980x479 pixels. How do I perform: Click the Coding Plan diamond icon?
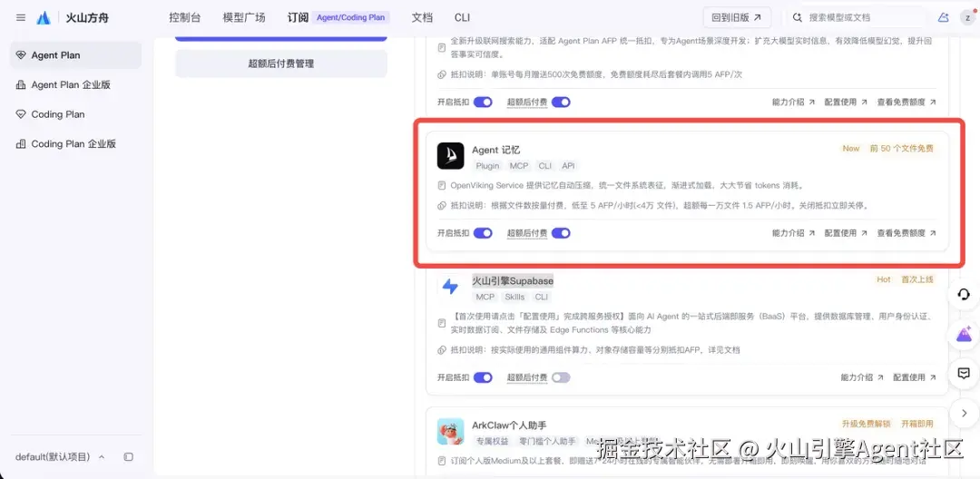pyautogui.click(x=21, y=114)
